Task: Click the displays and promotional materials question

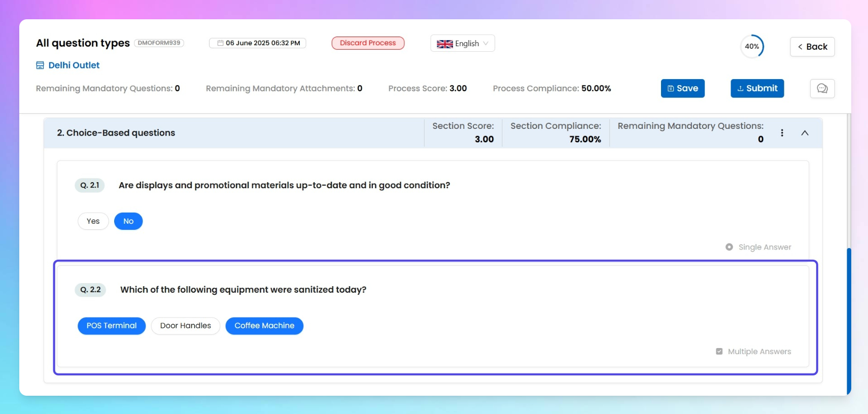Action: click(284, 185)
